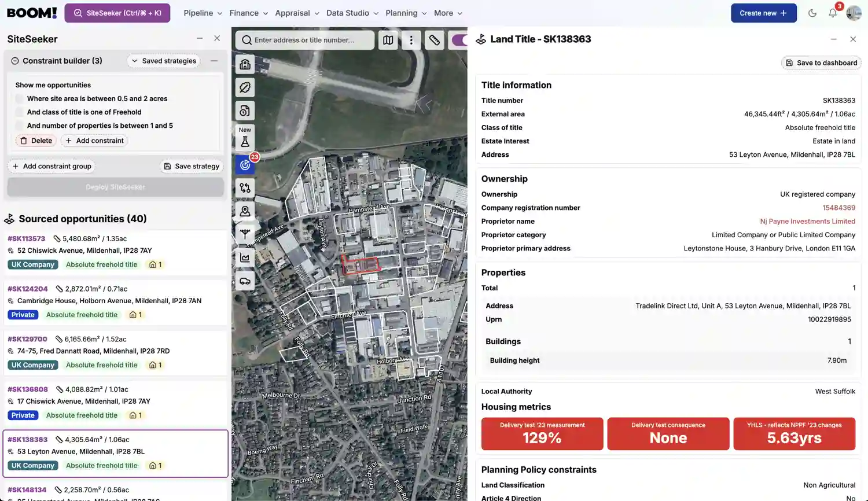Click the Create new button
868x501 pixels.
tap(764, 13)
